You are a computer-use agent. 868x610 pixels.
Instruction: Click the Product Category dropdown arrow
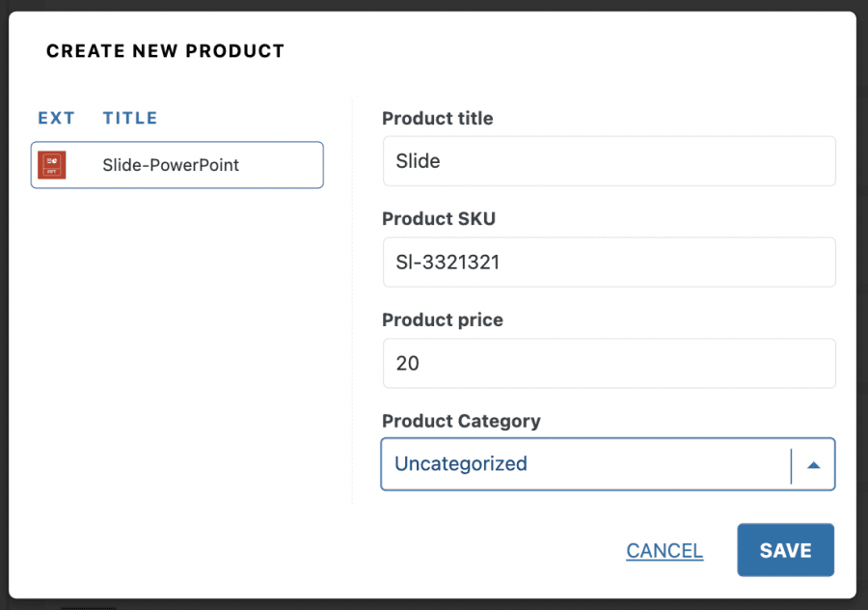[813, 464]
